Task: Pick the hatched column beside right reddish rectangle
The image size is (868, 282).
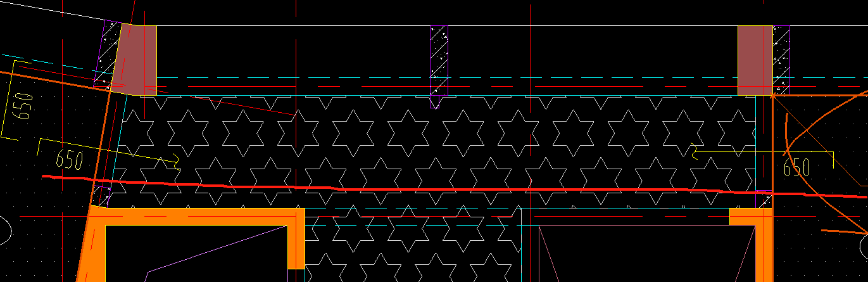Action: point(781,61)
